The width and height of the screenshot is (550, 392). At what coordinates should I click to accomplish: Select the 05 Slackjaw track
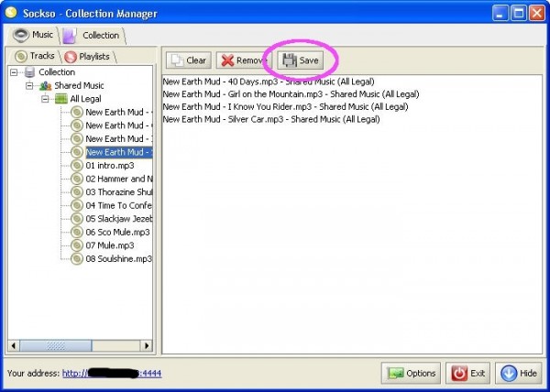click(119, 219)
